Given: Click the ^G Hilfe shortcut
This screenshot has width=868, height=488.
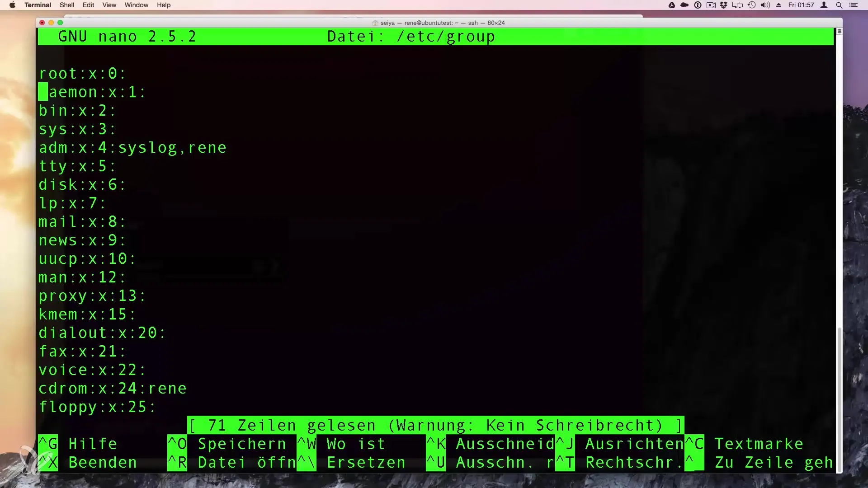Looking at the screenshot, I should click(x=78, y=444).
